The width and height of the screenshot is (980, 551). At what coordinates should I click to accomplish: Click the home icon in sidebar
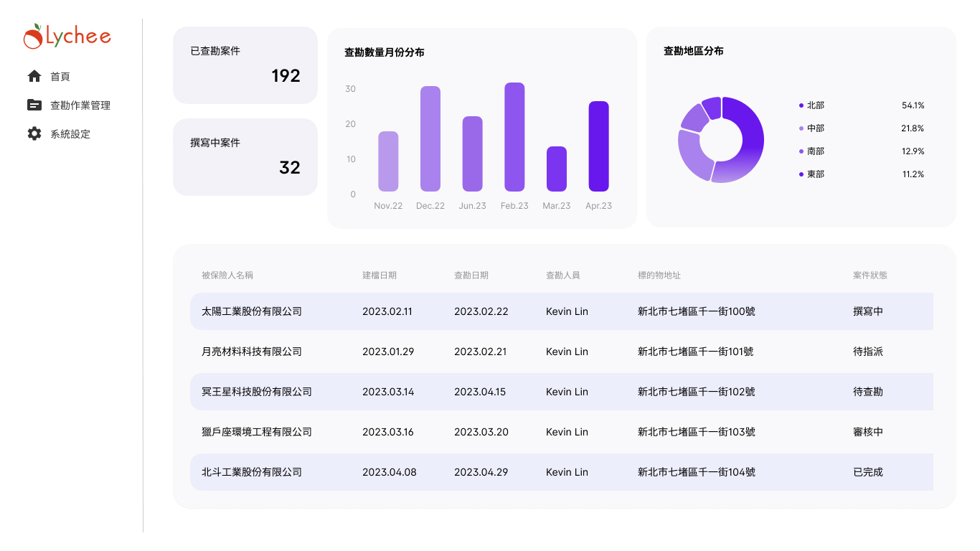(x=34, y=76)
